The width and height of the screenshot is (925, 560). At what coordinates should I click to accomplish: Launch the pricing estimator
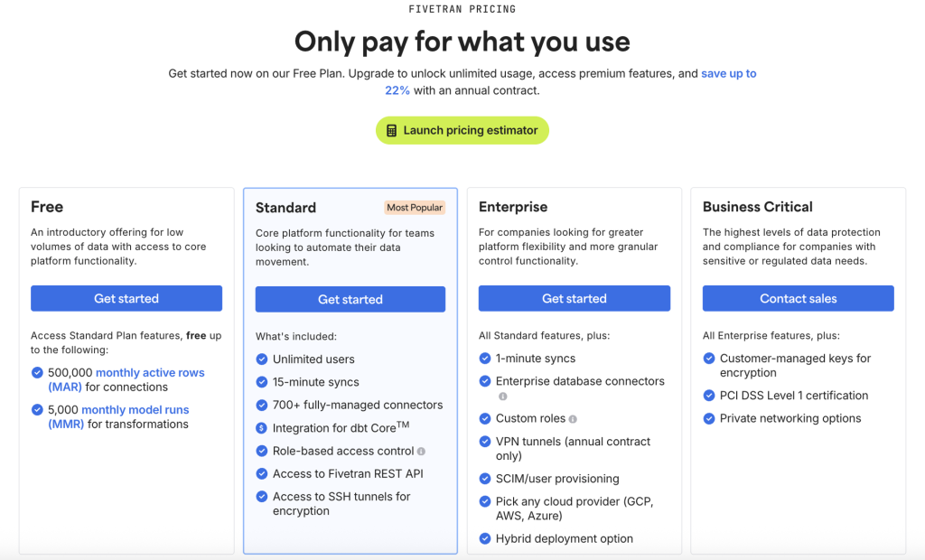[462, 130]
